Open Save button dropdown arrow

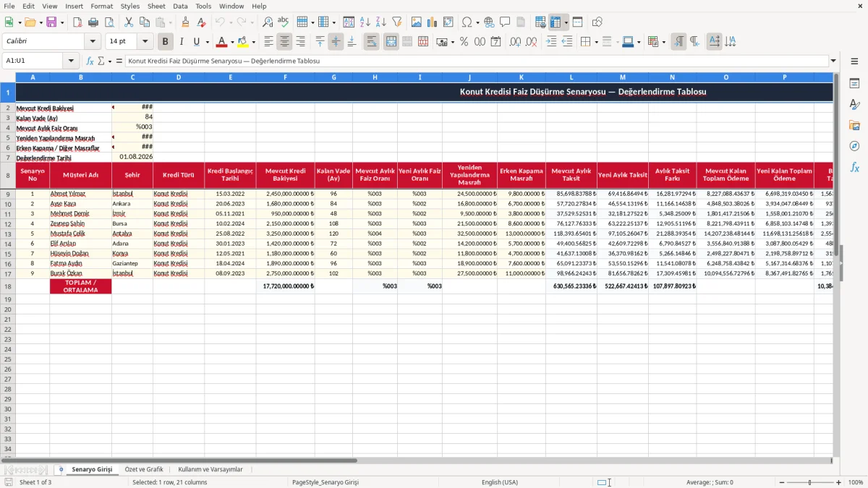[62, 22]
